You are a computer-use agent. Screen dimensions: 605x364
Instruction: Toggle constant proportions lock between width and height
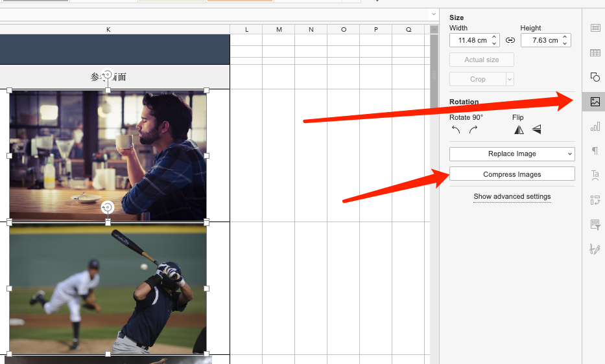pyautogui.click(x=510, y=40)
